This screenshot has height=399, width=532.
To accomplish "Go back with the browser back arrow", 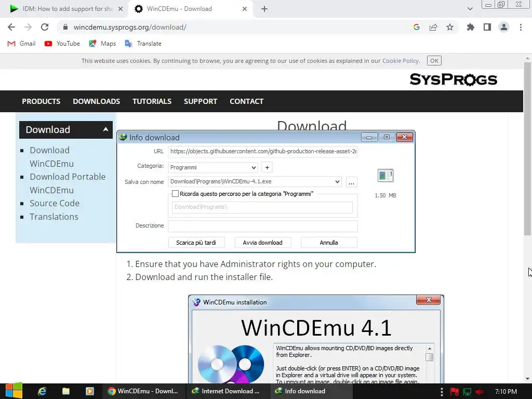I will tap(11, 27).
